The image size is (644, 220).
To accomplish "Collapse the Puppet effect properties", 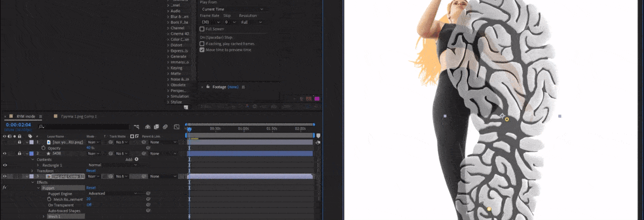I will 38,188.
